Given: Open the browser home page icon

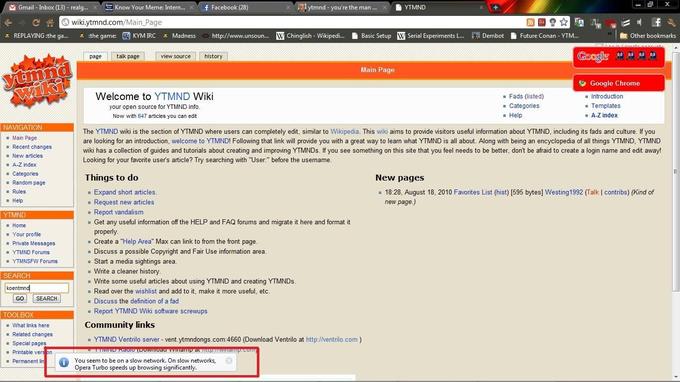Looking at the screenshot, I should pos(50,23).
